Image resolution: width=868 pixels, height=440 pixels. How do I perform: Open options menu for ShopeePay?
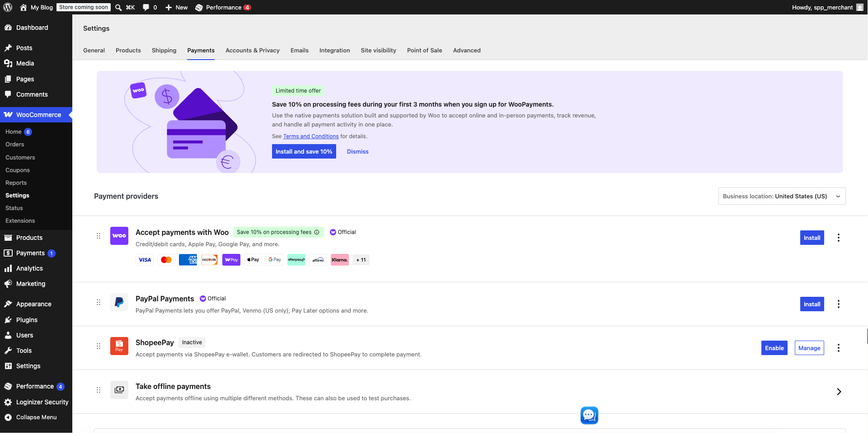point(839,348)
